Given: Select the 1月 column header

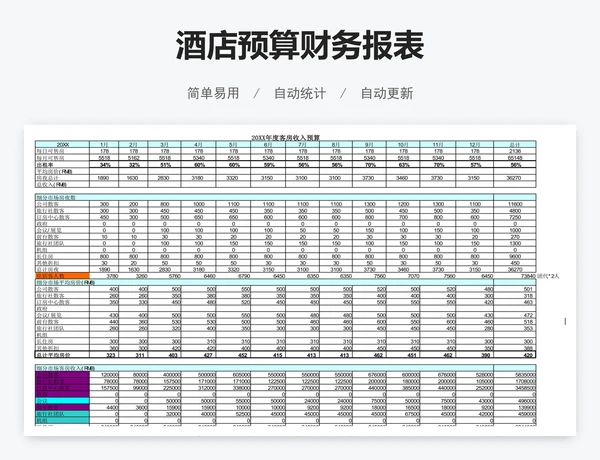Looking at the screenshot, I should click(x=104, y=145).
